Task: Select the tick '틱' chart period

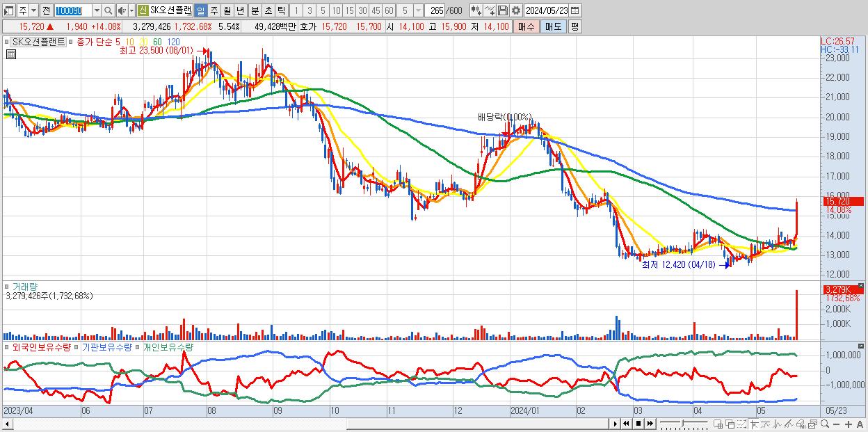Action: (281, 10)
